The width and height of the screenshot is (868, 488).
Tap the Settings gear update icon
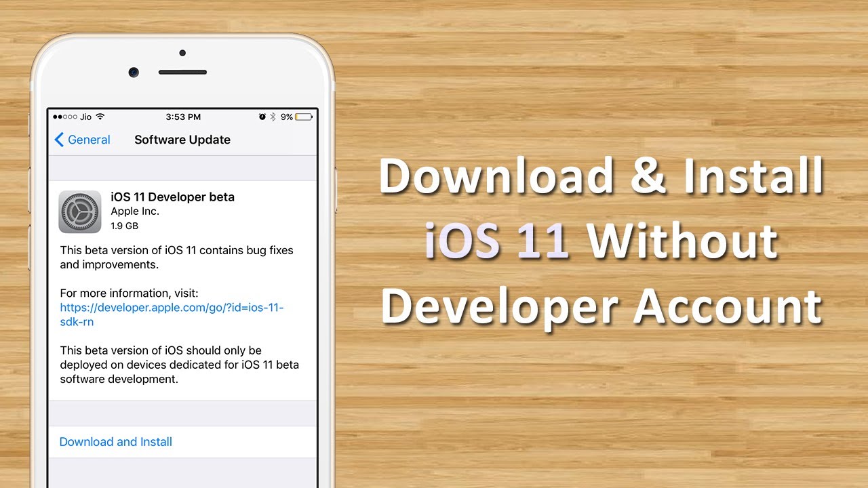(x=80, y=212)
